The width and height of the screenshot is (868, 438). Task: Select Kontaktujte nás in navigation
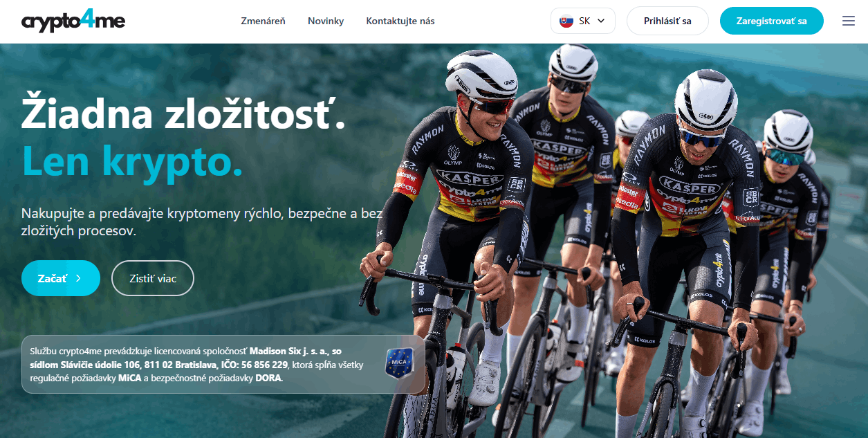[400, 21]
